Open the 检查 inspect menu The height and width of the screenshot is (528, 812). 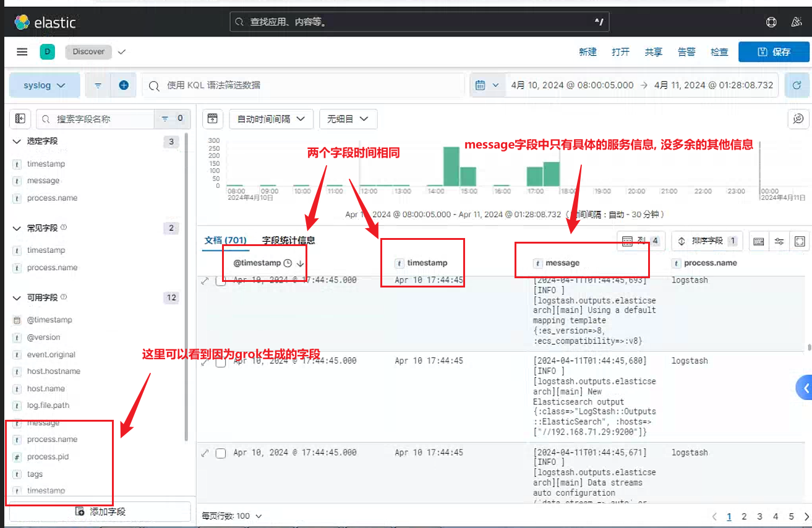719,52
